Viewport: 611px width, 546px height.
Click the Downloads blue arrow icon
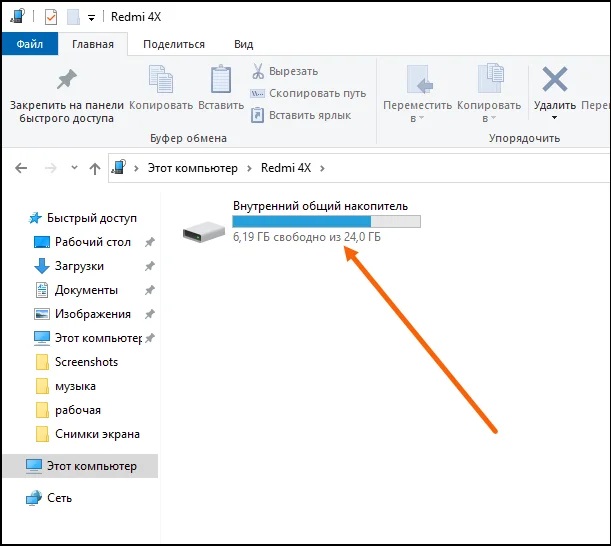tap(42, 266)
